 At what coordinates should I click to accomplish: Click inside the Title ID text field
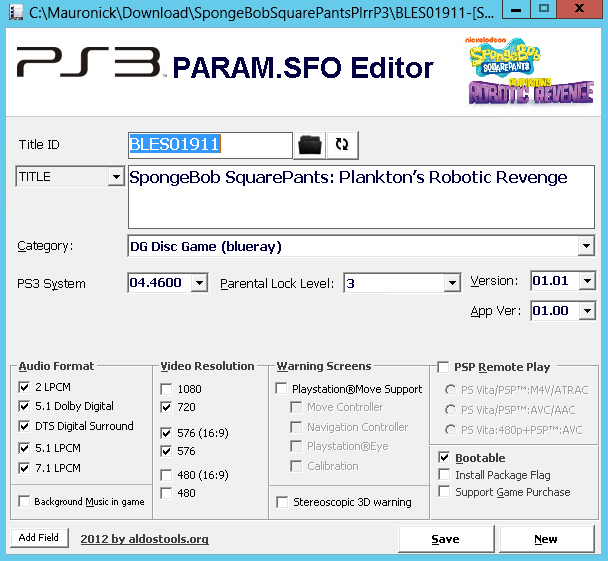coord(210,144)
